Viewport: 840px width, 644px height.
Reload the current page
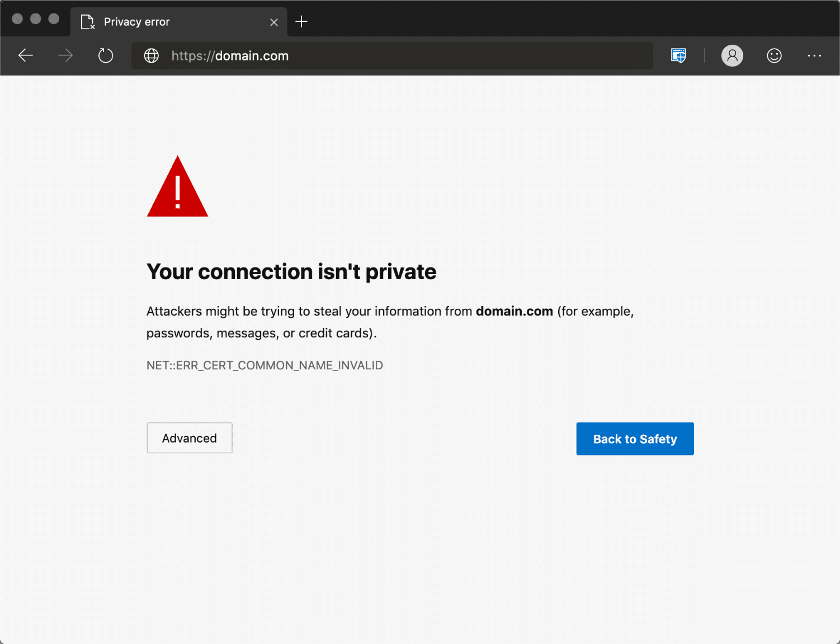pos(106,55)
